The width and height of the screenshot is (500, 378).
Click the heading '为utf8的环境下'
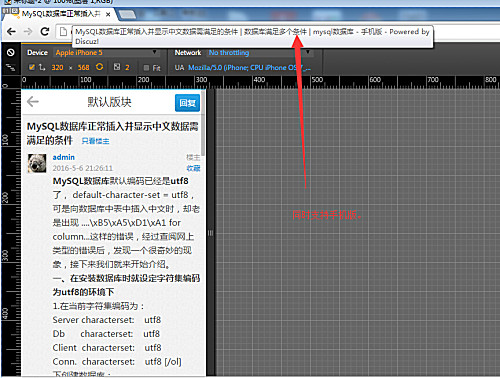83,292
